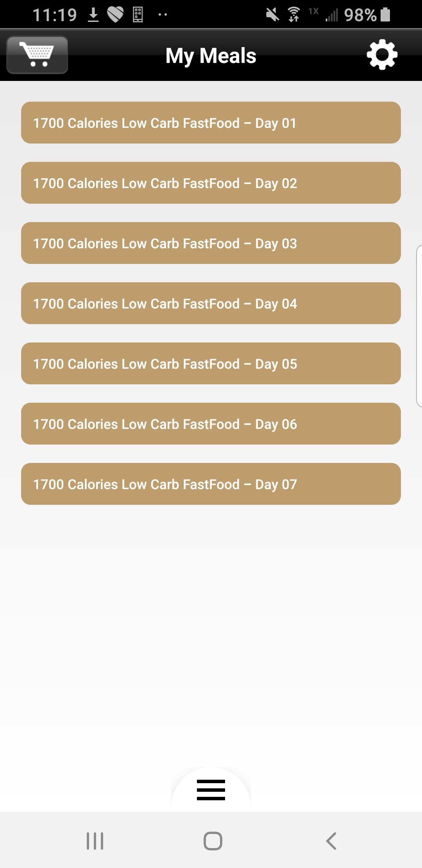Viewport: 422px width, 868px height.
Task: Tap the download status bar icon
Action: (x=93, y=15)
